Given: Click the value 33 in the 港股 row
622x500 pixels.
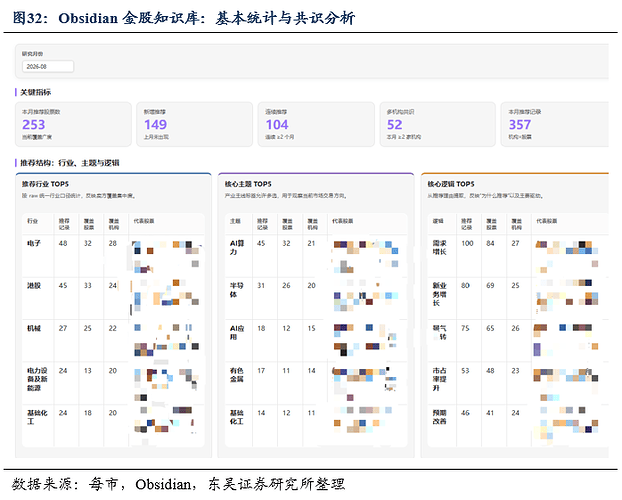Looking at the screenshot, I should tap(88, 285).
